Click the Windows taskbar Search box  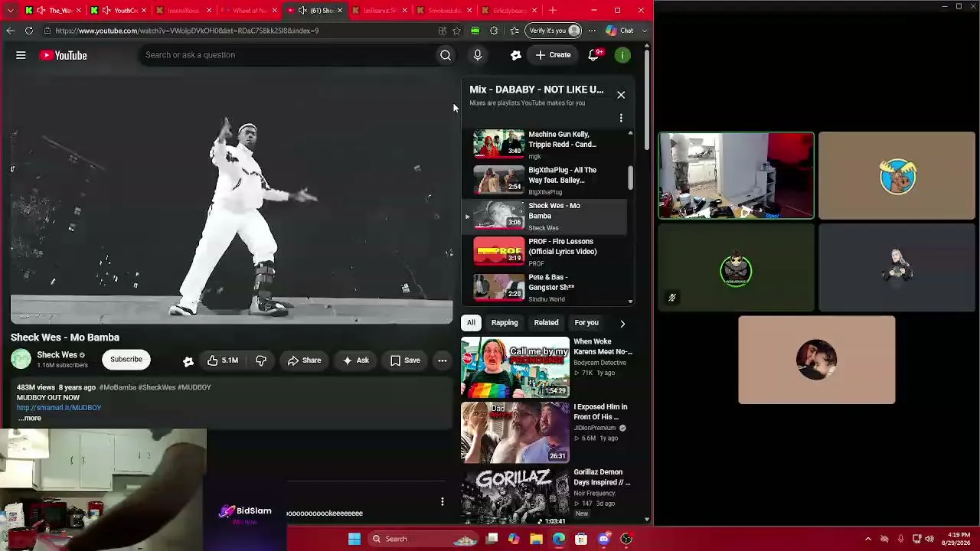[x=424, y=539]
